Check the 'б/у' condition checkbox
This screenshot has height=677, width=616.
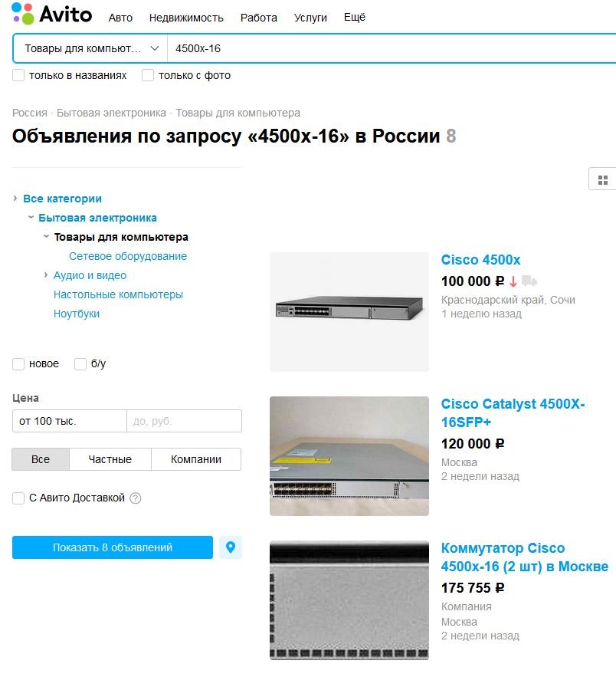(x=80, y=364)
